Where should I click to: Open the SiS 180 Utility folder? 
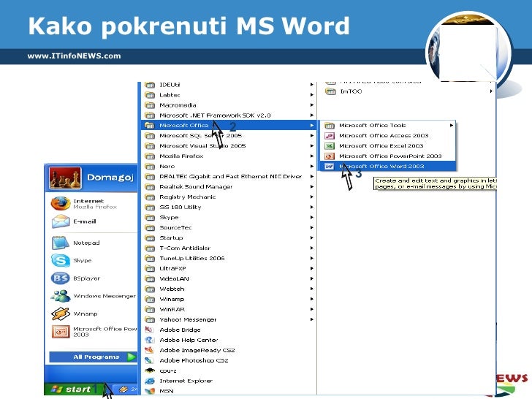[229, 207]
